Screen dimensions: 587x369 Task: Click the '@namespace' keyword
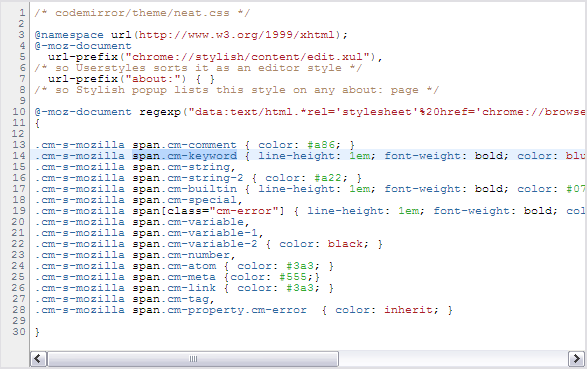pos(69,35)
